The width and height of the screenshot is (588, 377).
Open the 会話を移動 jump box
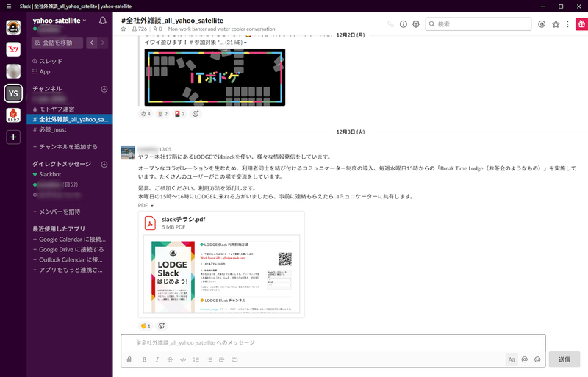tap(57, 43)
